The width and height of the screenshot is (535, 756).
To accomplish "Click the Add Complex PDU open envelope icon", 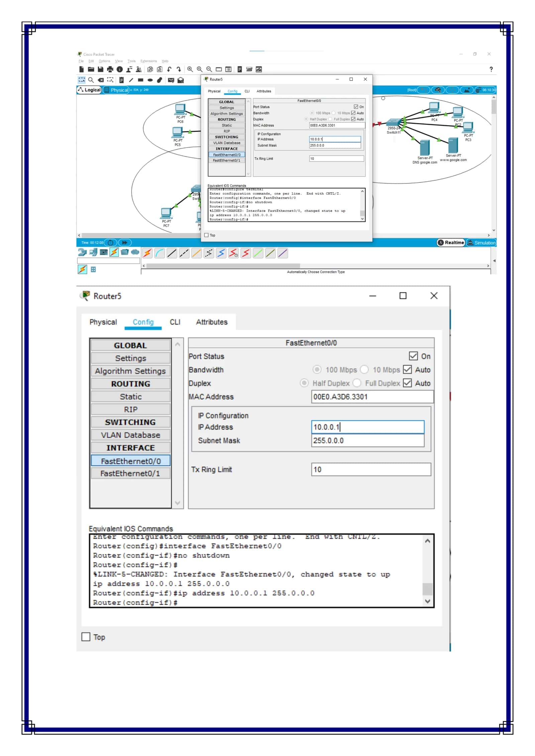I will (x=181, y=80).
